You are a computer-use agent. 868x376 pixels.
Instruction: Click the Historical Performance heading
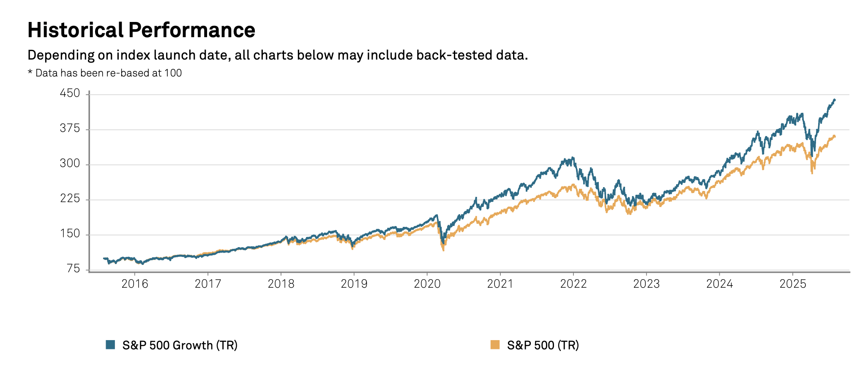pyautogui.click(x=141, y=30)
